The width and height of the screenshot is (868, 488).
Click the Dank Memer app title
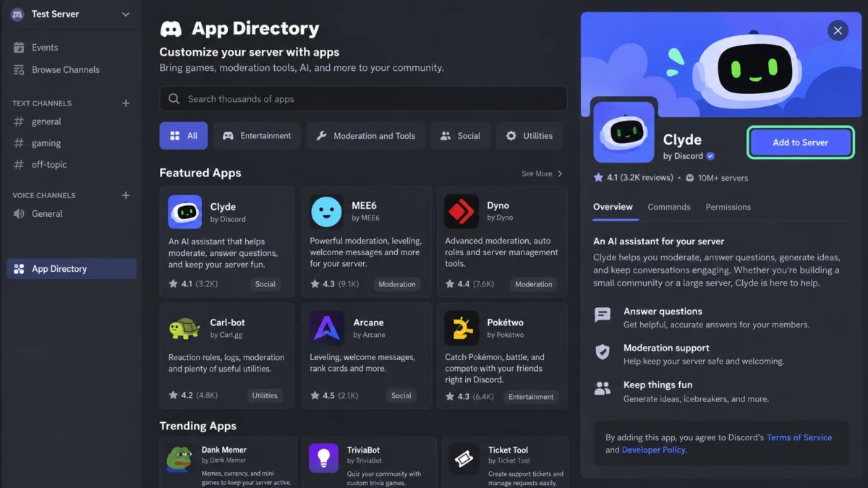(x=224, y=450)
